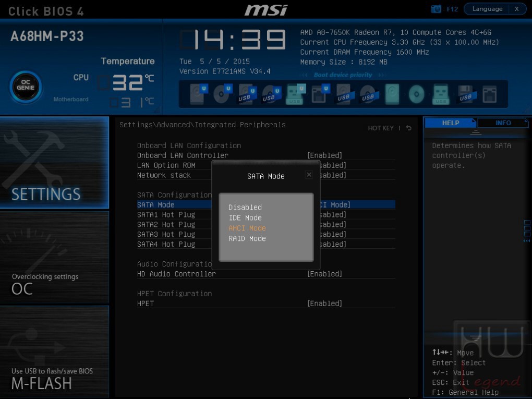Choose AHCI Mode in SATA Mode list
532x399 pixels.
click(247, 228)
